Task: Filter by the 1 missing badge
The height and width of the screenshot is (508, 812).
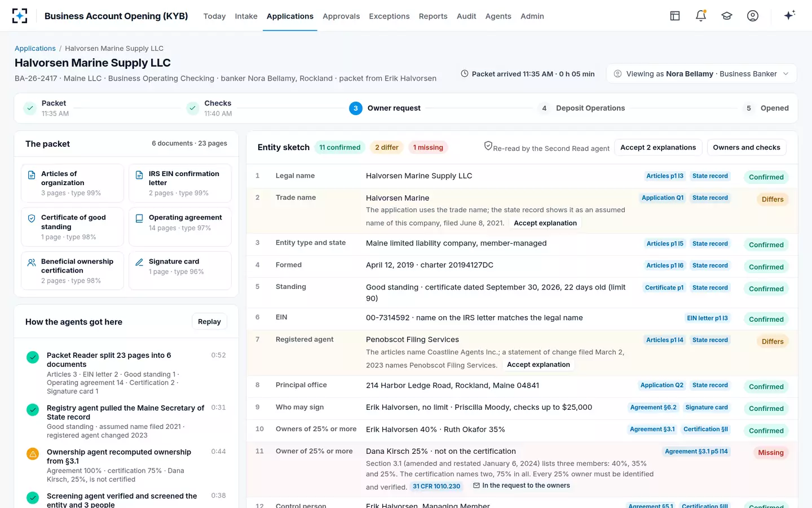Action: click(x=428, y=147)
